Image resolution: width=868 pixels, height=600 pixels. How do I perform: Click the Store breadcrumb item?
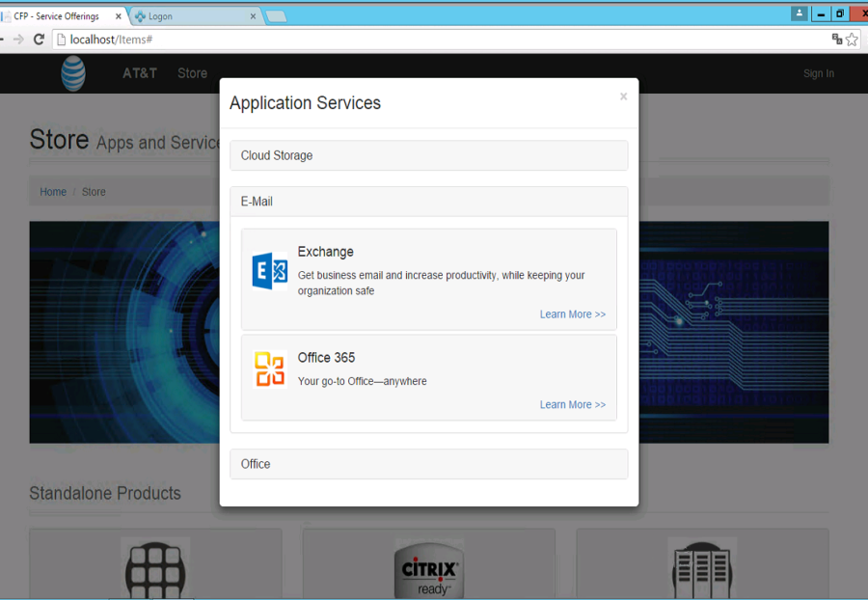pos(94,192)
